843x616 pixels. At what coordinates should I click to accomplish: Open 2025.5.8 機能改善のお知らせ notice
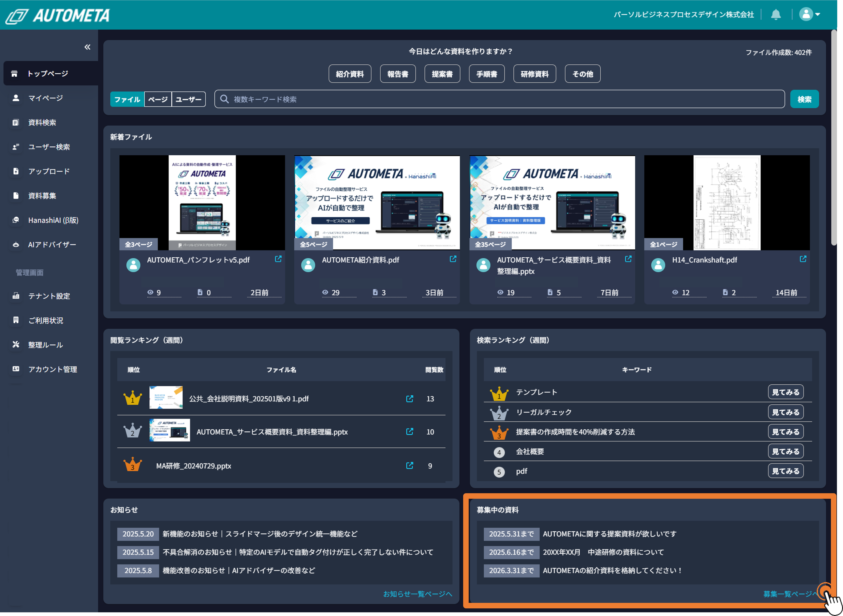(x=239, y=571)
